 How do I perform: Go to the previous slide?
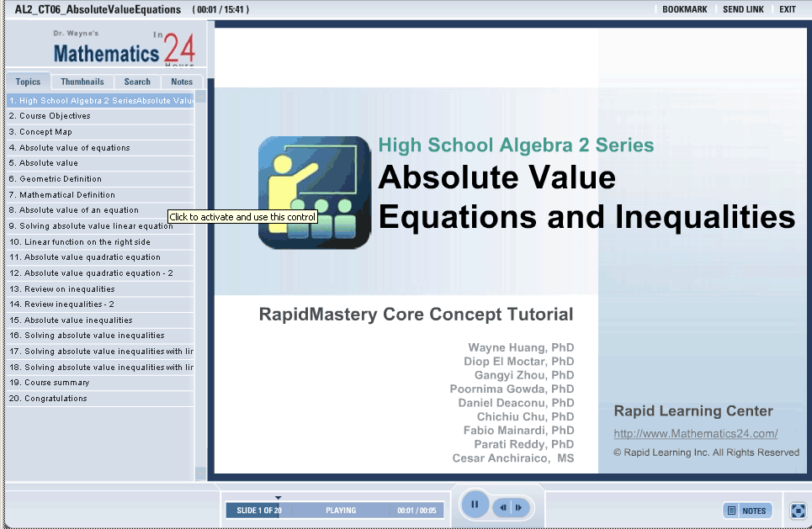pyautogui.click(x=503, y=507)
